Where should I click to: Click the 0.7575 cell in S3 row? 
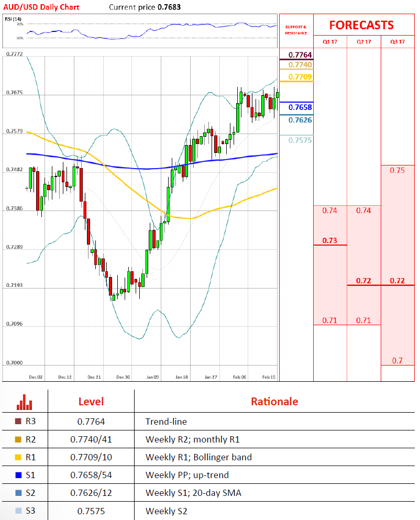click(91, 511)
